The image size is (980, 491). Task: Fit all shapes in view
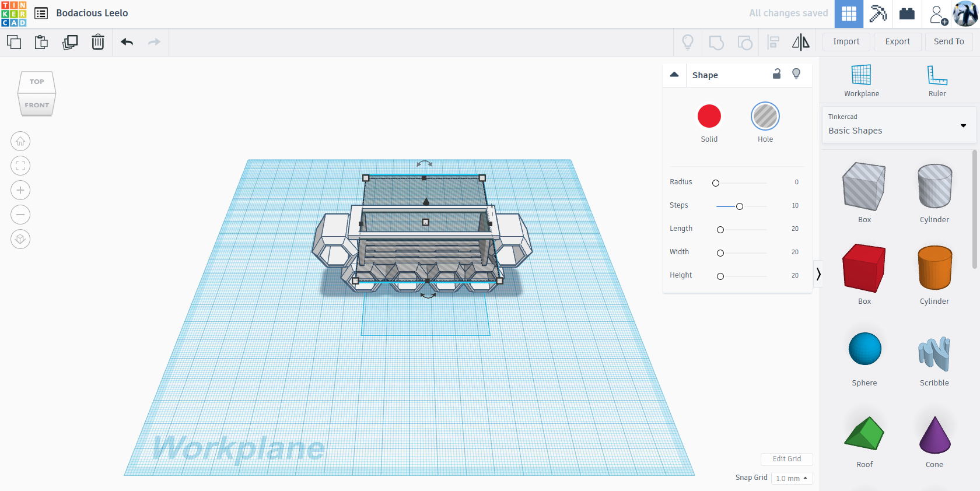tap(20, 166)
